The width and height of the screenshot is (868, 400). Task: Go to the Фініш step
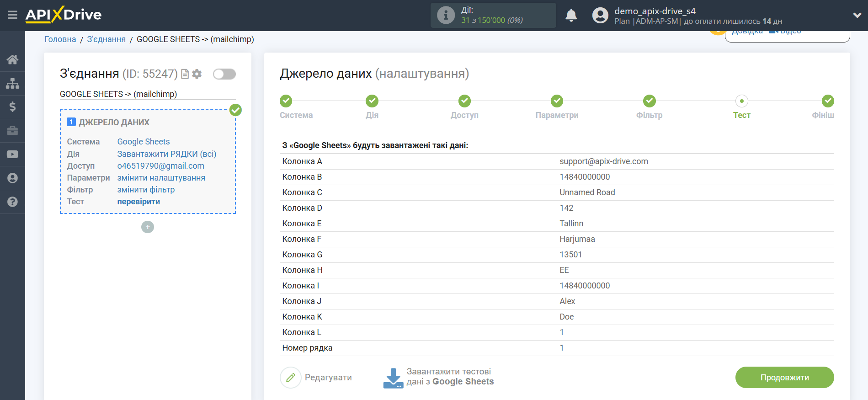tap(823, 107)
